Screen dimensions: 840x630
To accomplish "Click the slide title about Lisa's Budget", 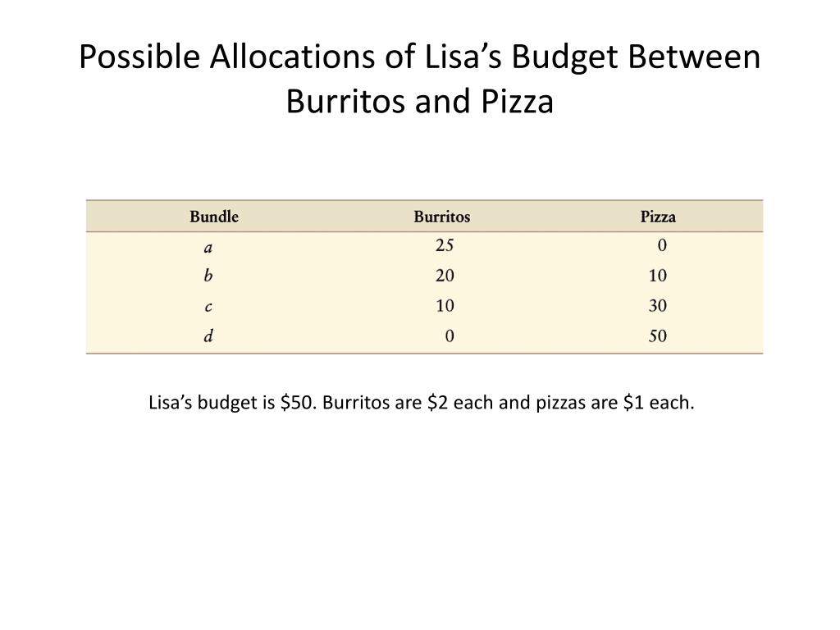I will click(419, 78).
